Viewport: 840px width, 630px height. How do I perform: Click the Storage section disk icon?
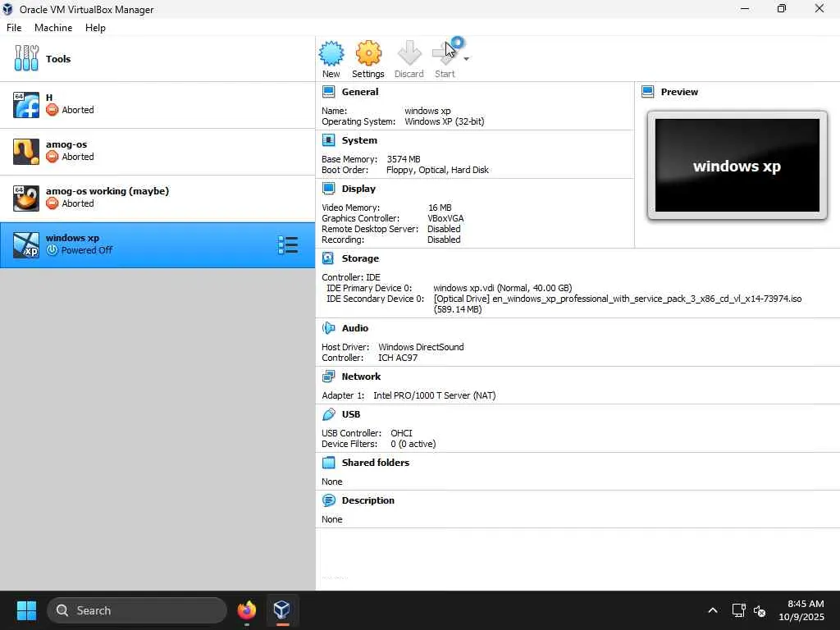(328, 258)
